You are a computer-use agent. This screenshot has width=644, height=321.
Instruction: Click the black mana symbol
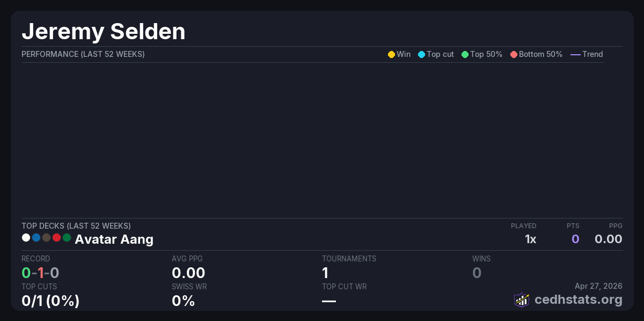[46, 237]
